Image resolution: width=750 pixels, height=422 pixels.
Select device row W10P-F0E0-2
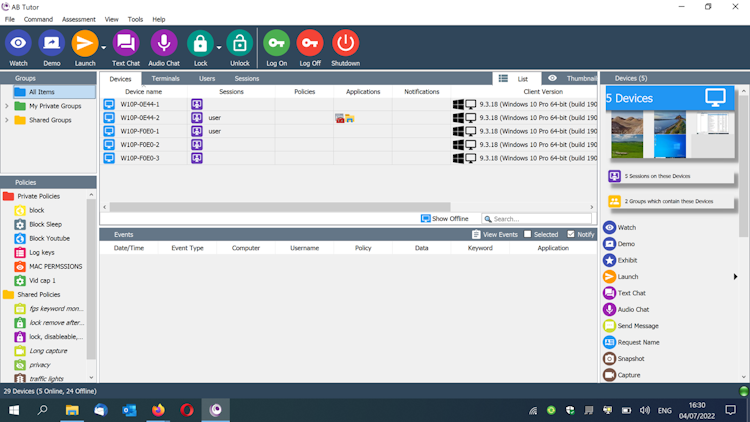(x=348, y=144)
